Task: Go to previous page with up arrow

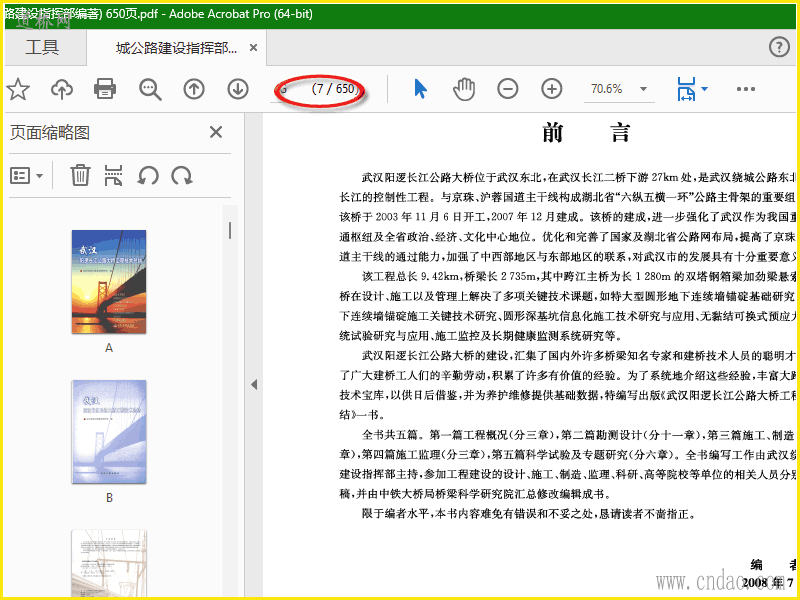Action: click(194, 89)
